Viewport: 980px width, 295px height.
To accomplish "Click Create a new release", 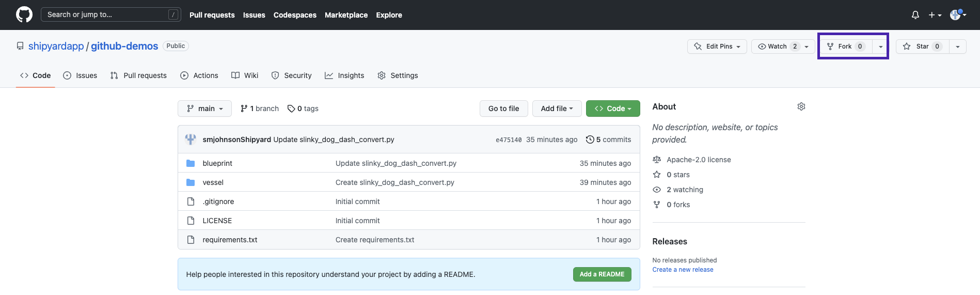I will coord(683,270).
